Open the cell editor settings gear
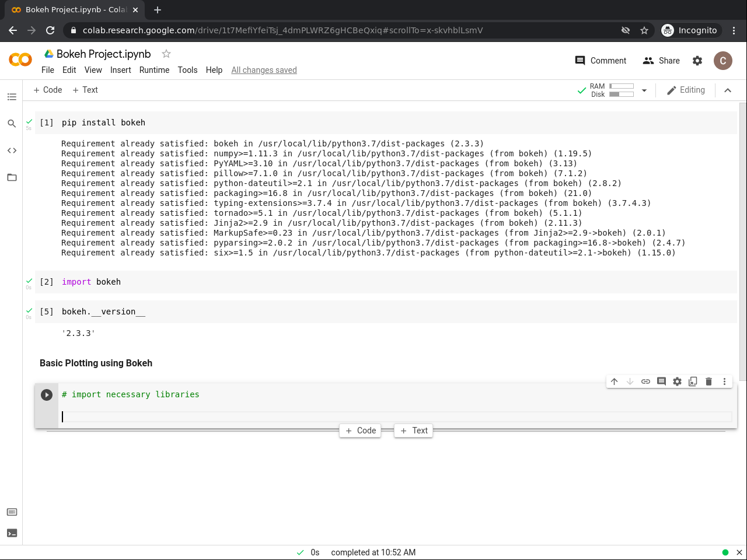747x560 pixels. coord(677,381)
